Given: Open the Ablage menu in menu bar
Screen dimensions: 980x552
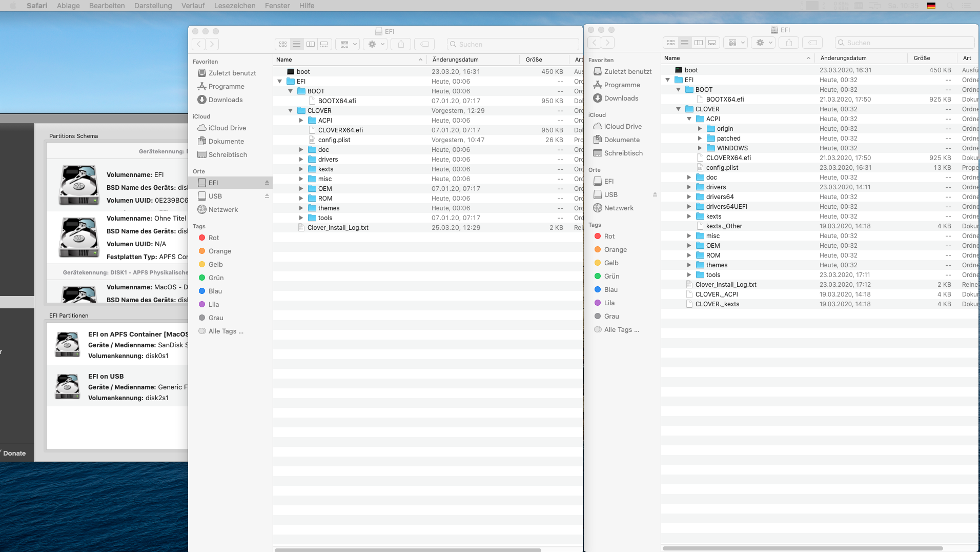Looking at the screenshot, I should pos(68,6).
